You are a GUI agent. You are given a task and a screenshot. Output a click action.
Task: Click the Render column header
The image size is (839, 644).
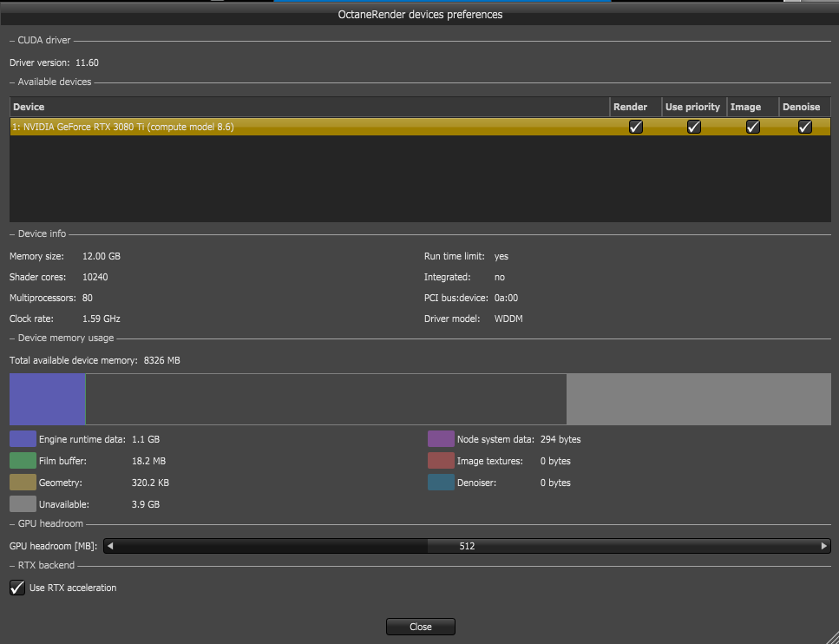(x=636, y=107)
